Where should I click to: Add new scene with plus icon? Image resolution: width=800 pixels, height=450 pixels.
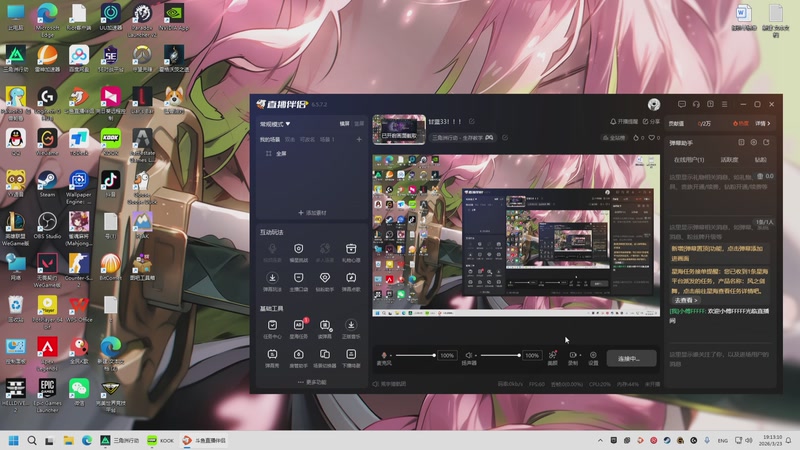[x=359, y=139]
